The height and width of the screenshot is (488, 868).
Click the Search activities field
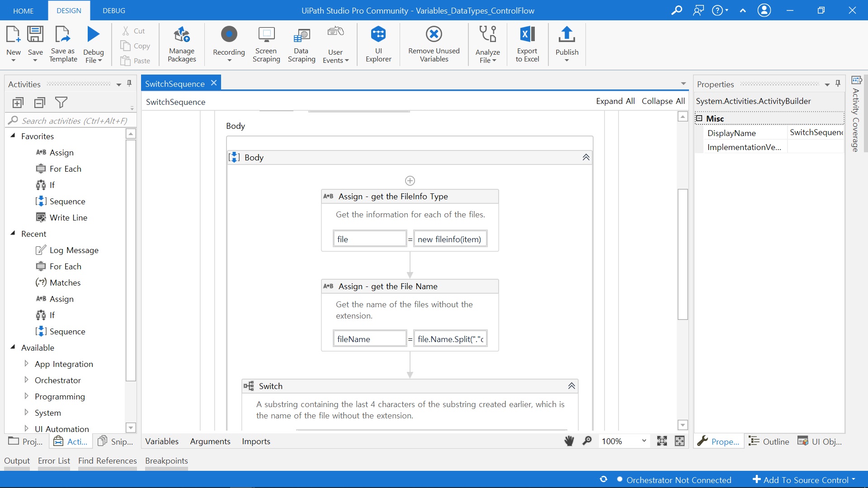point(72,121)
